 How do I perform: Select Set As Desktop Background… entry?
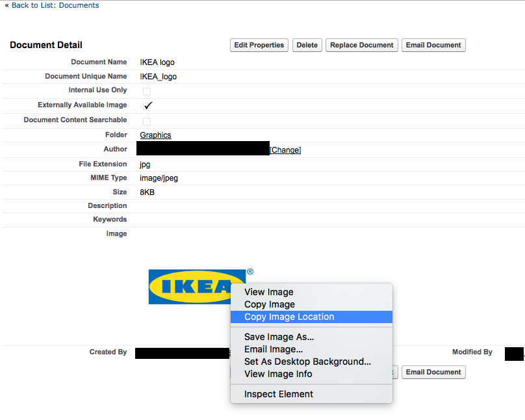(x=311, y=361)
